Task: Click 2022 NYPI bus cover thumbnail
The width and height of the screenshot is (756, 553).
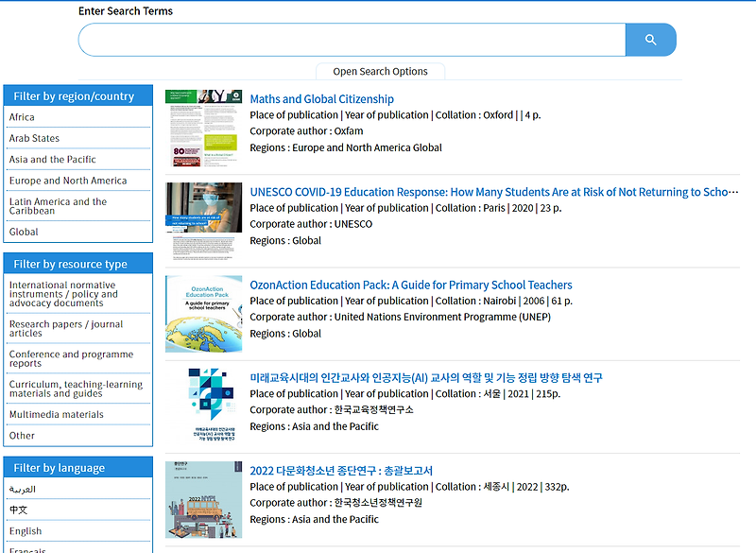Action: click(203, 500)
